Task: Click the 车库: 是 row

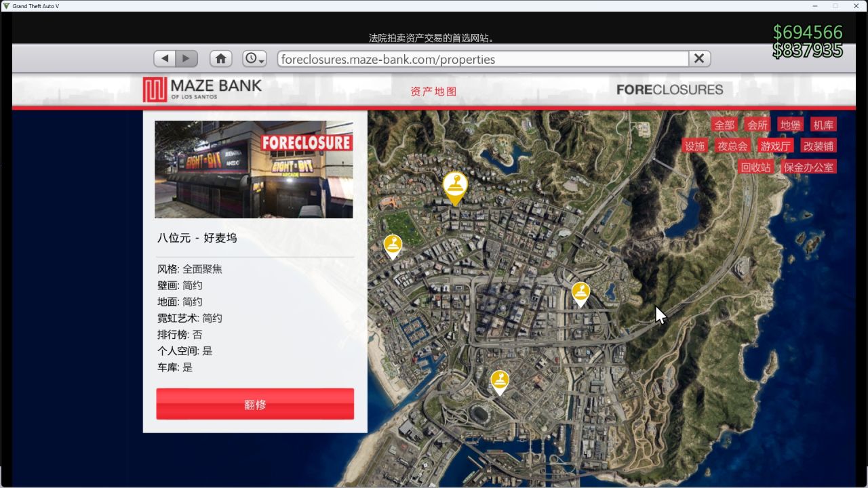Action: 175,367
